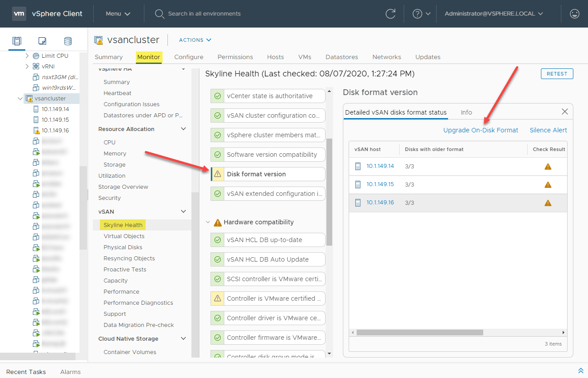Collapse the vSAN section in the Monitor sidebar
The image size is (588, 378).
(x=183, y=211)
